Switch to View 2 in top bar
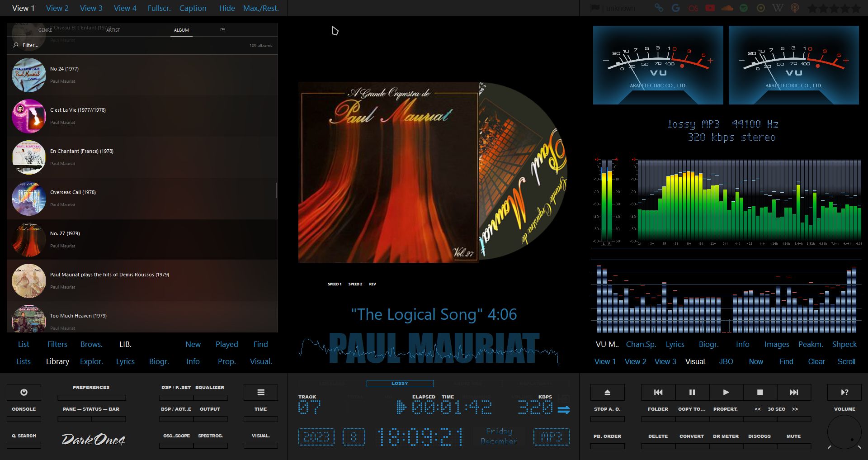This screenshot has width=868, height=460. (57, 8)
